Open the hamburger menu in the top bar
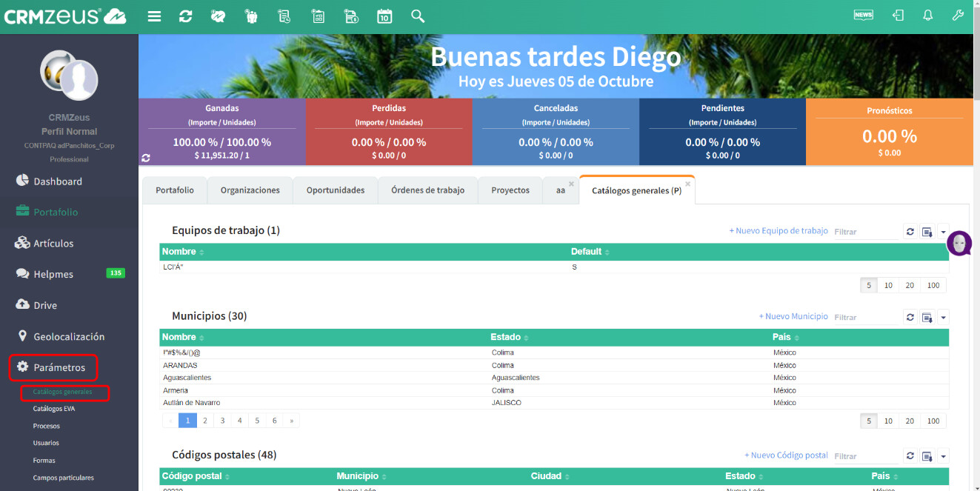Screen dimensions: 980x491 [x=154, y=16]
